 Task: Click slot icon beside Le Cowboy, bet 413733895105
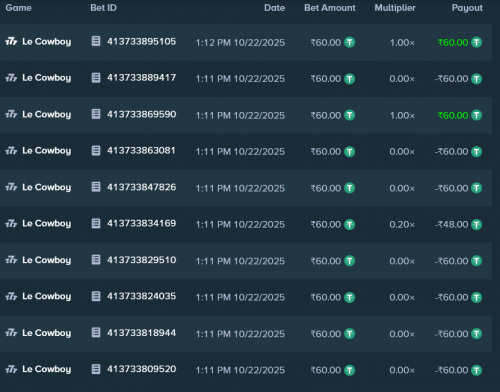[11, 41]
